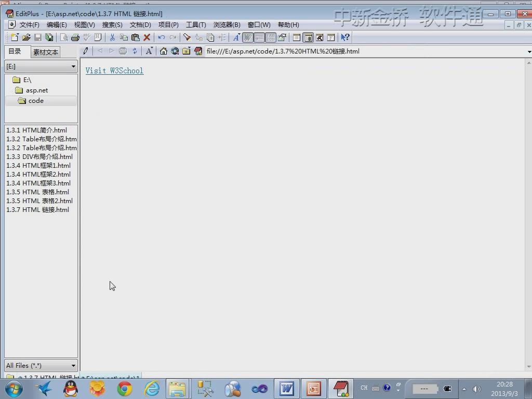532x399 pixels.
Task: Click the Replace icon next to Find
Action: coord(199,37)
